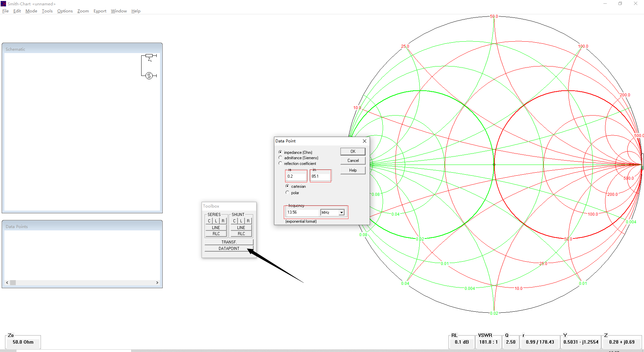The image size is (644, 352).
Task: Open the Mode menu
Action: pos(31,11)
